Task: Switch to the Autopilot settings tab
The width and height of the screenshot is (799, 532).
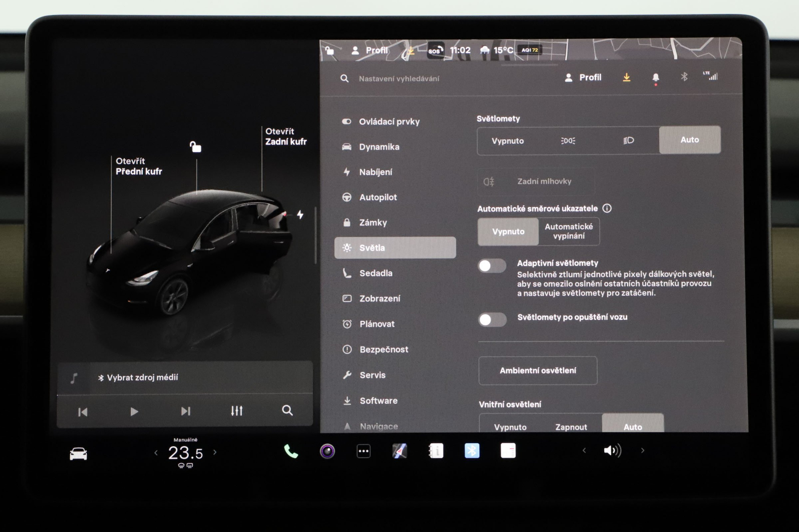Action: [379, 197]
